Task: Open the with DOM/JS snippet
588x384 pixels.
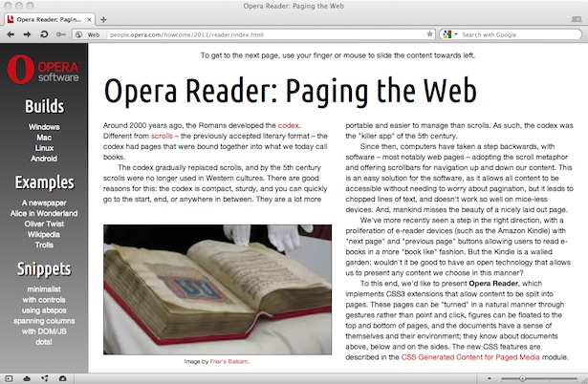Action: point(44,331)
